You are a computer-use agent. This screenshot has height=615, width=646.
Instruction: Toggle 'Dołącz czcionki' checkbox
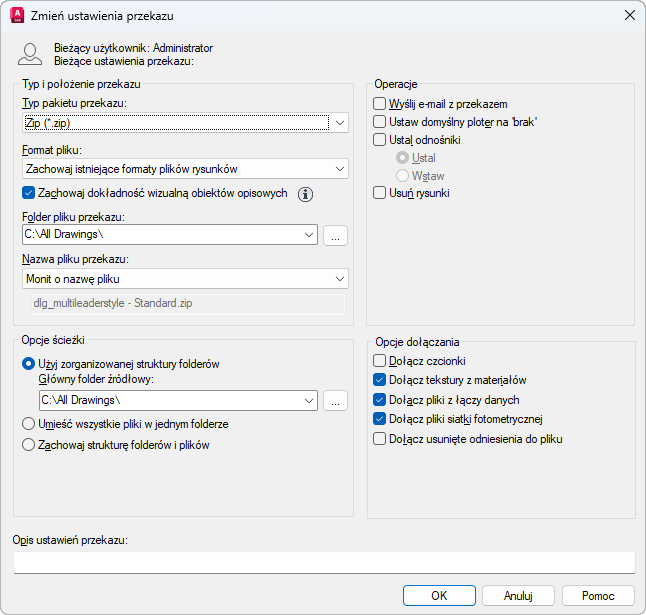379,361
